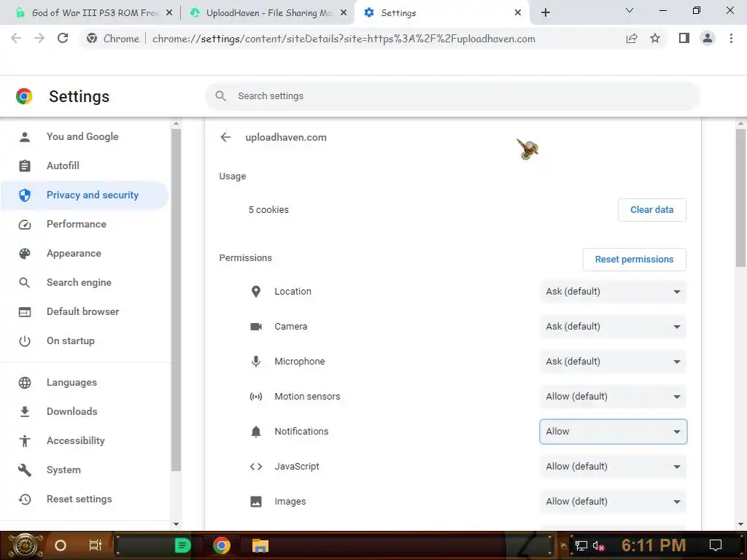Click the Cortana circle in taskbar

point(61,545)
